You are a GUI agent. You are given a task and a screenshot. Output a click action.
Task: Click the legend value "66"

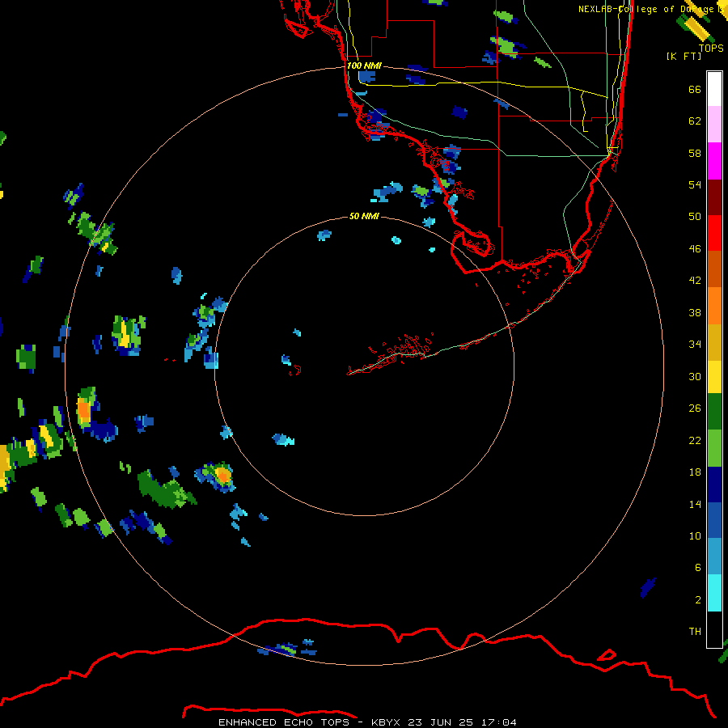[x=695, y=89]
